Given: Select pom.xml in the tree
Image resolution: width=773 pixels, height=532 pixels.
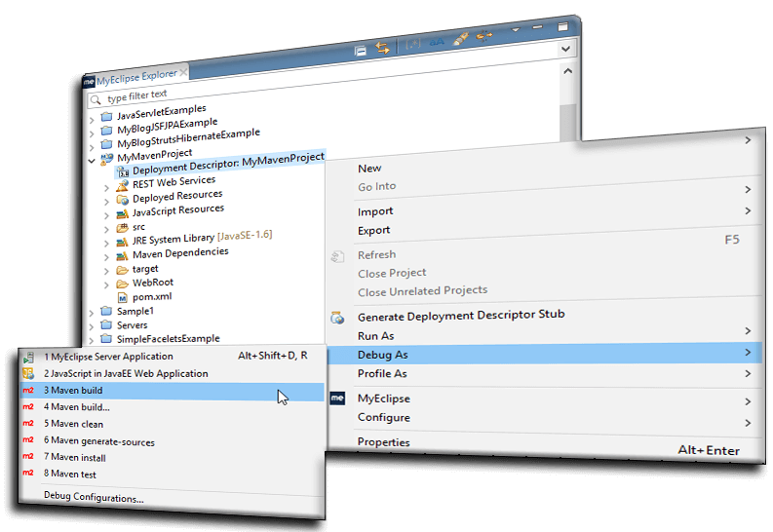Looking at the screenshot, I should pyautogui.click(x=152, y=296).
